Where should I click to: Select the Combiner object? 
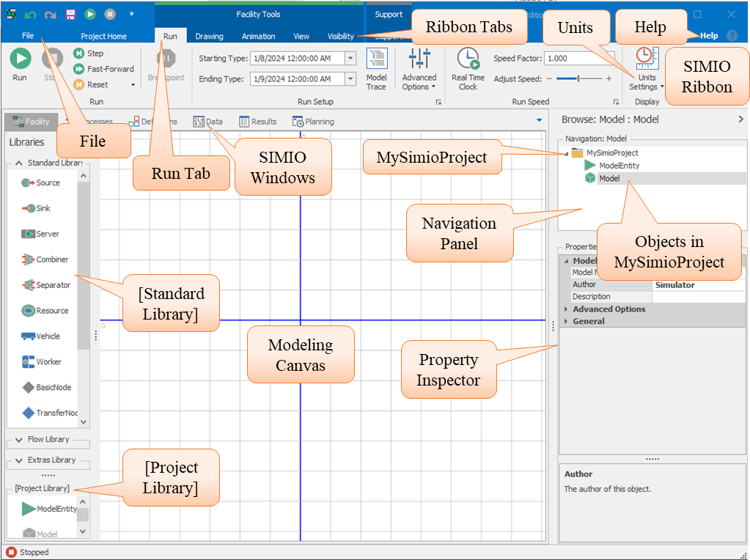(45, 259)
